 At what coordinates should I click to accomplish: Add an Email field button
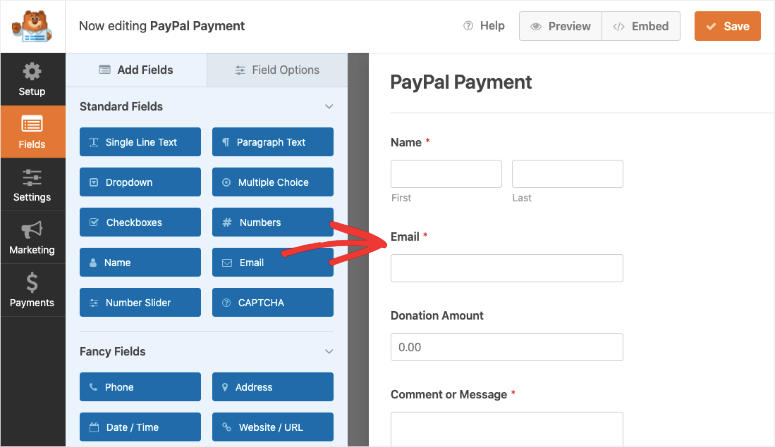[x=273, y=262]
